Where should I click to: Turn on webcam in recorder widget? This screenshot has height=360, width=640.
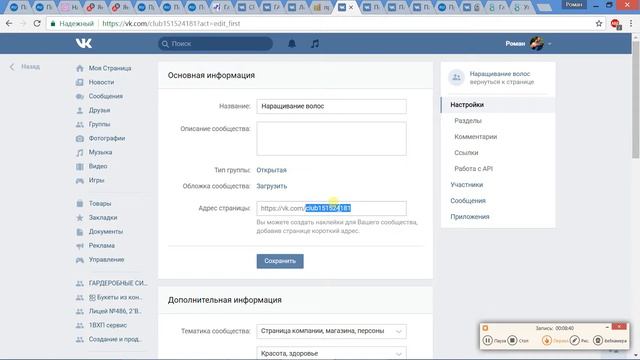[x=598, y=340]
